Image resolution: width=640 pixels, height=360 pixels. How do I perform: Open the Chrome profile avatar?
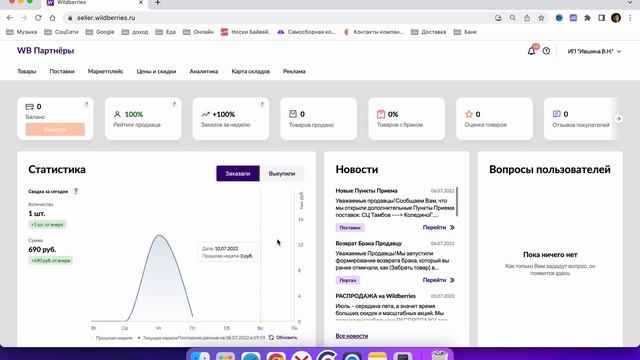tap(616, 18)
